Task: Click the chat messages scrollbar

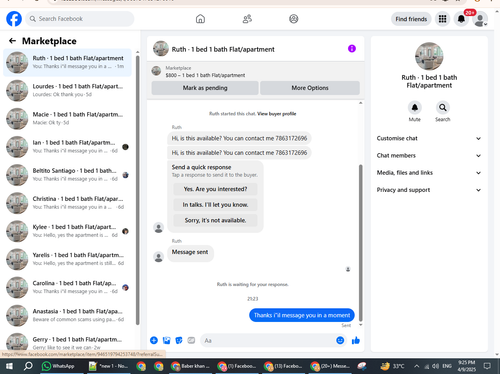Action: coord(360,243)
